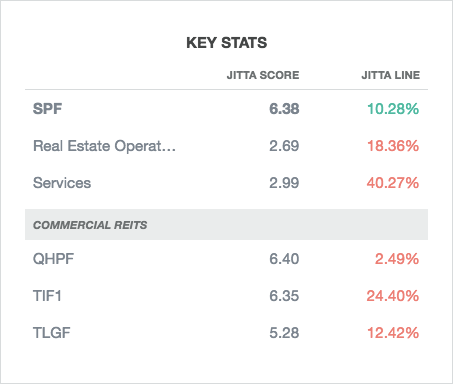
Task: Select Real Estate Operat... industry row
Action: pyautogui.click(x=226, y=146)
